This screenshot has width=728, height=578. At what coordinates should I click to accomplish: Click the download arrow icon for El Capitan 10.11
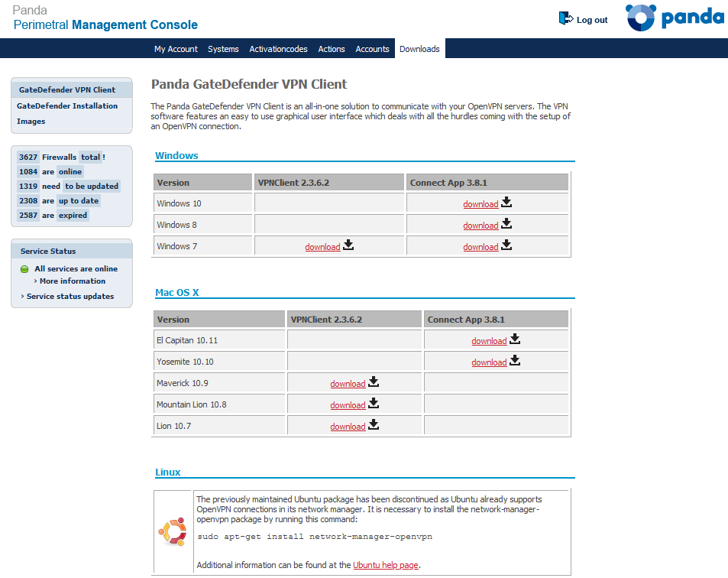pyautogui.click(x=515, y=339)
